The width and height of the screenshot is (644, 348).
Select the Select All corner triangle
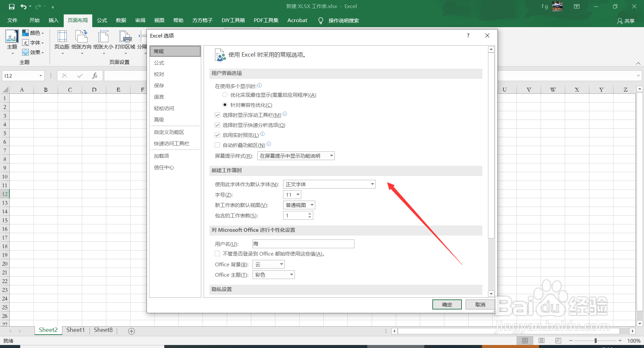6,89
